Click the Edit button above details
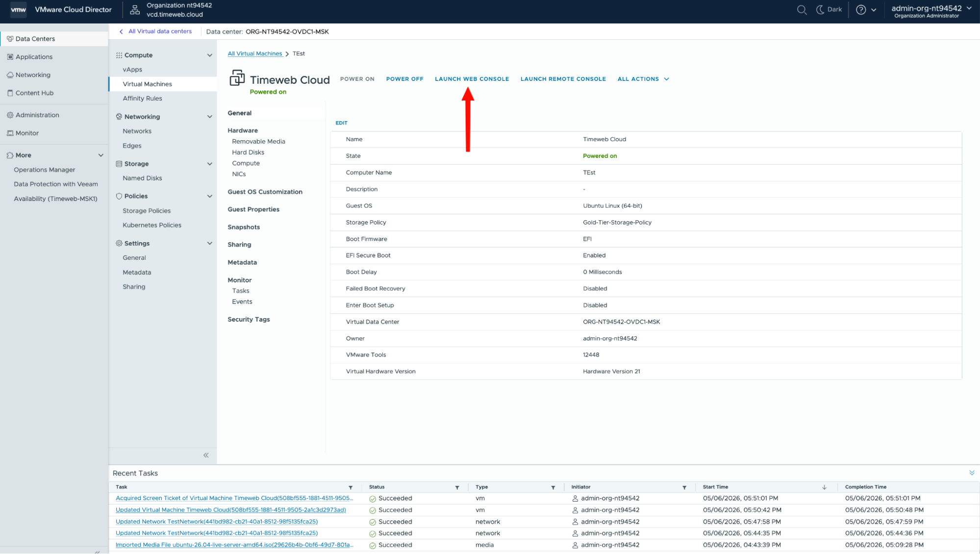This screenshot has width=980, height=554. point(341,123)
